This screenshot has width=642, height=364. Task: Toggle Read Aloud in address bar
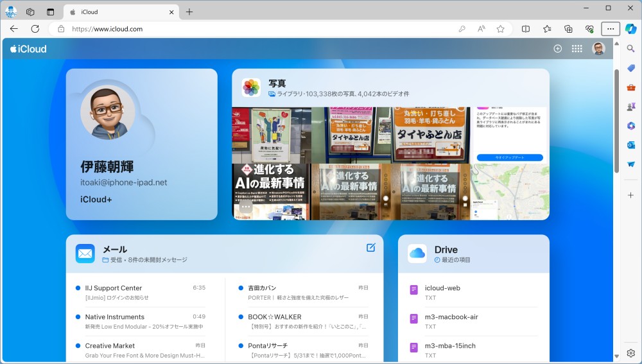[481, 29]
